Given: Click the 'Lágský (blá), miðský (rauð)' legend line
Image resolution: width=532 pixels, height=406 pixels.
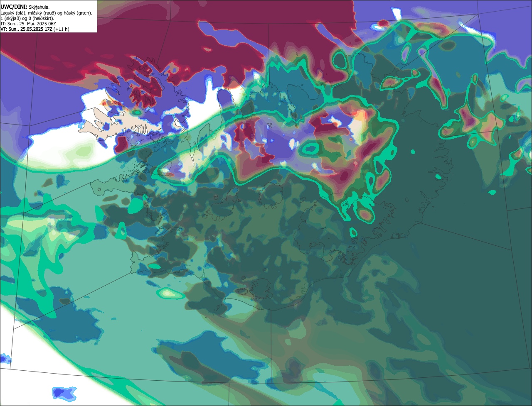Looking at the screenshot, I should tap(46, 13).
